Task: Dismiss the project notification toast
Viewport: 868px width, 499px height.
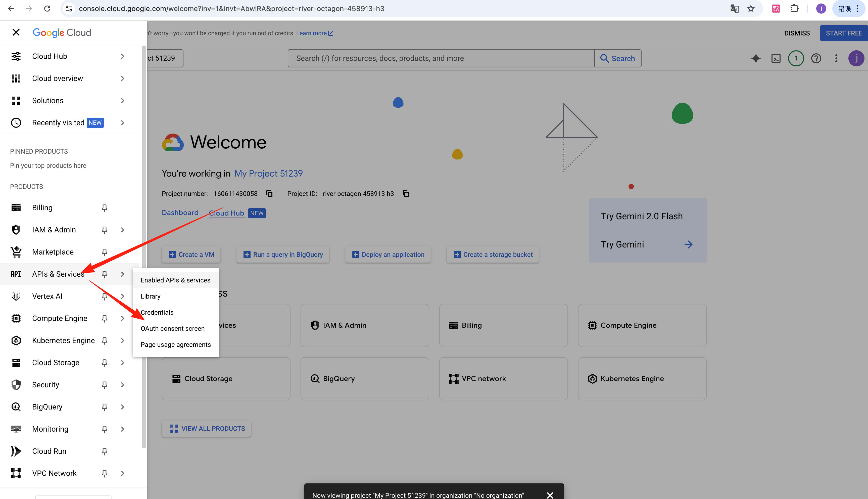Action: coord(550,495)
